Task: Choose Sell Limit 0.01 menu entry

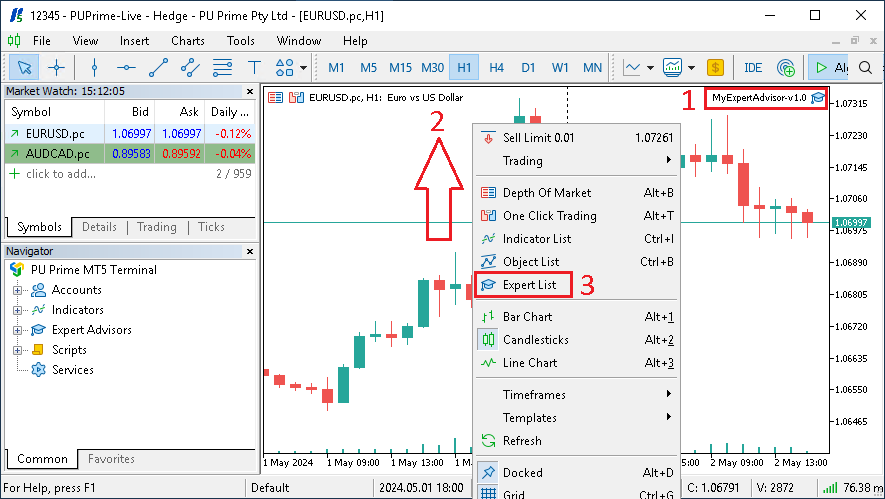Action: [x=576, y=138]
